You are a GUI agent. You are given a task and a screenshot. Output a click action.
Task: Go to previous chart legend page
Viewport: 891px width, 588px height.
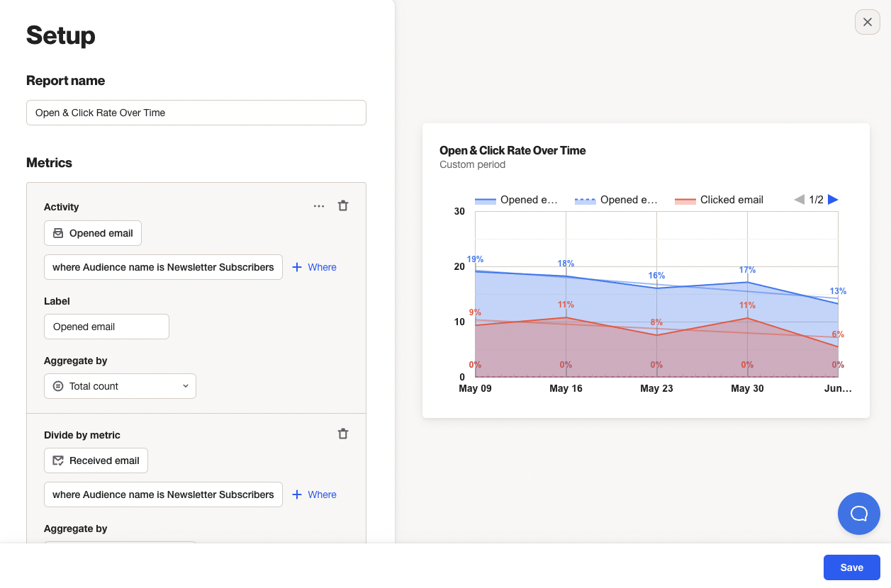[x=799, y=200]
